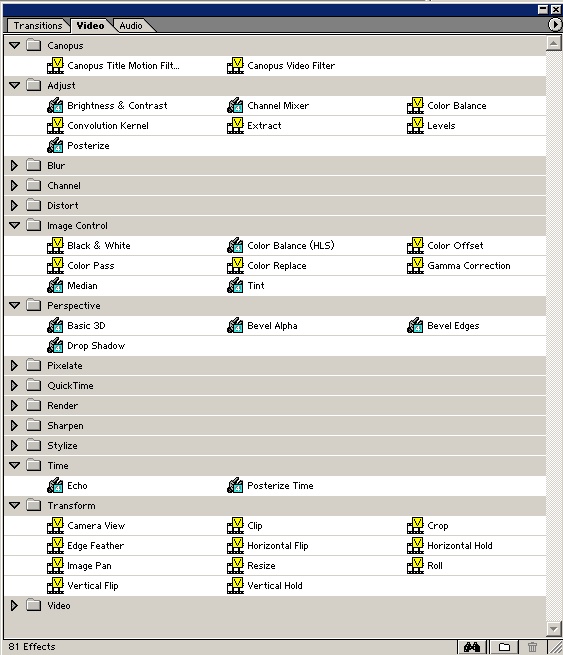Select the Brightness & Contrast effect icon
Image resolution: width=563 pixels, height=655 pixels.
pos(55,106)
